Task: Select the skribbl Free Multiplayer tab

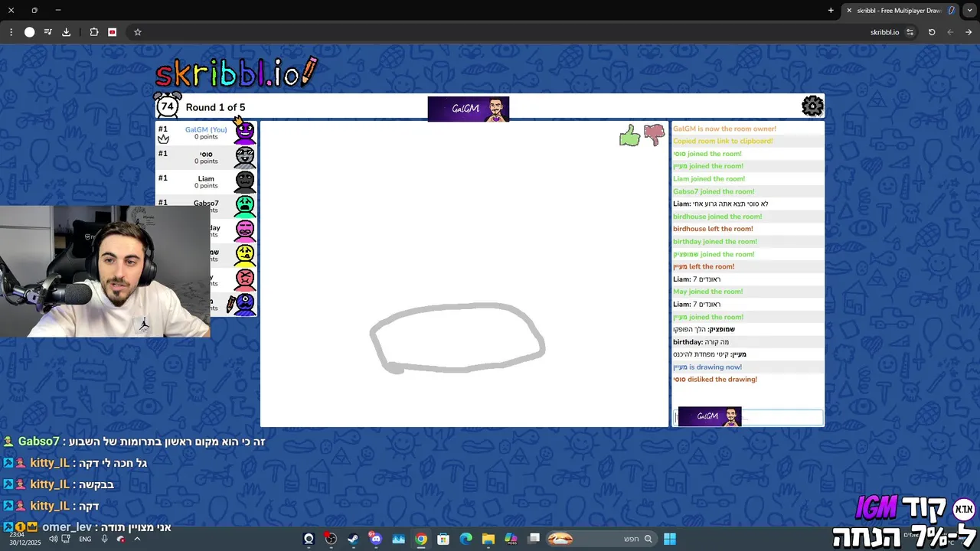Action: tap(899, 10)
